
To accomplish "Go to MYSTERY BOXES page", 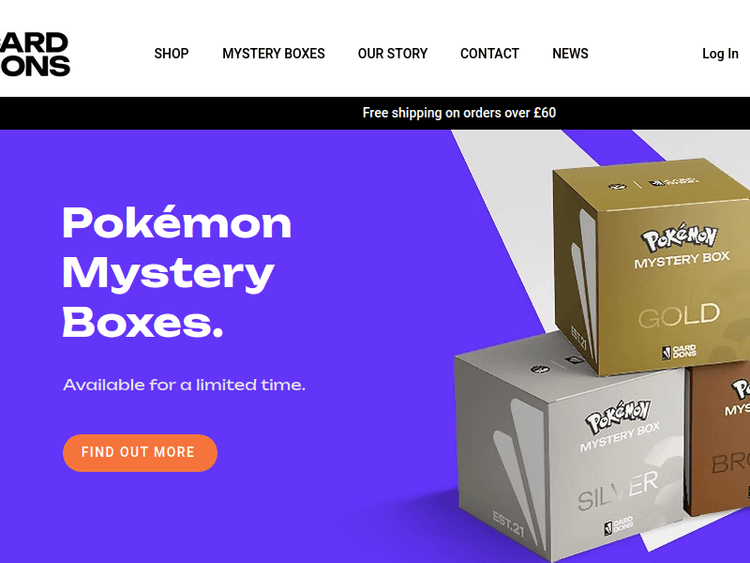I will tap(274, 54).
